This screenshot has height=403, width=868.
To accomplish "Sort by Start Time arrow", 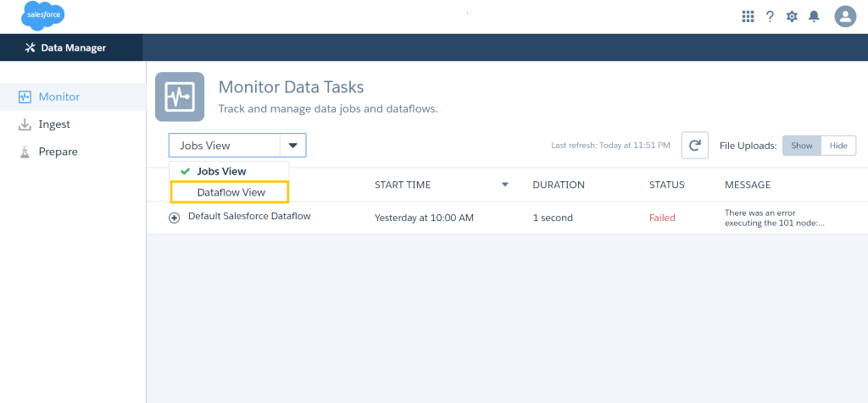I will pos(505,185).
